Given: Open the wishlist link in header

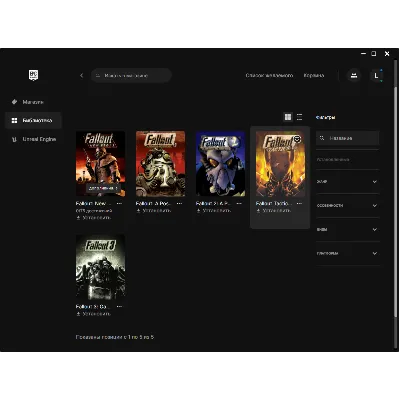Looking at the screenshot, I should click(269, 75).
